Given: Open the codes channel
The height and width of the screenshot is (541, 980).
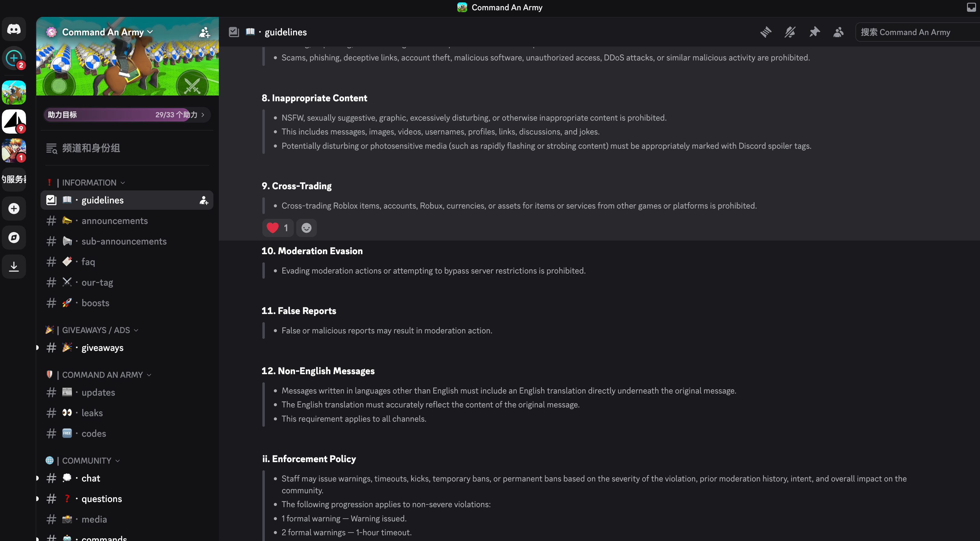Looking at the screenshot, I should [127, 433].
